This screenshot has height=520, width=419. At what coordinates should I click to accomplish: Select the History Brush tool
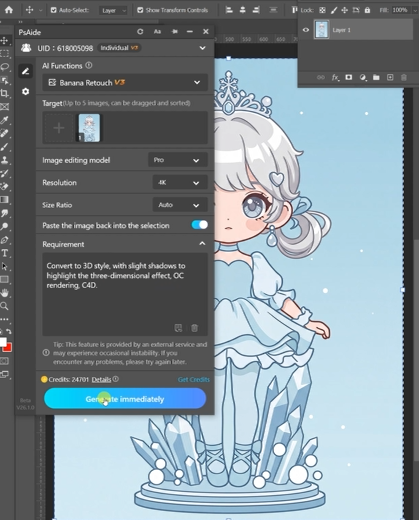pos(4,173)
